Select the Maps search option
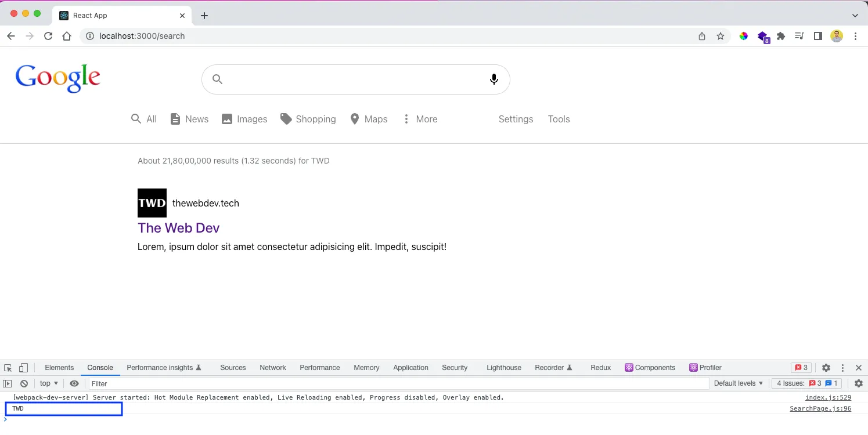This screenshot has height=435, width=868. pyautogui.click(x=369, y=119)
